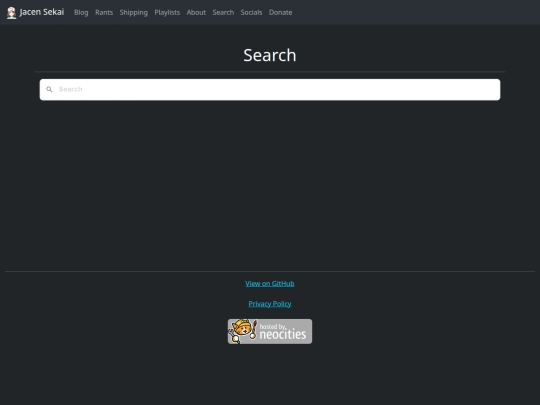The height and width of the screenshot is (405, 540).
Task: Open the Jacen Sekai home title link
Action: (42, 12)
